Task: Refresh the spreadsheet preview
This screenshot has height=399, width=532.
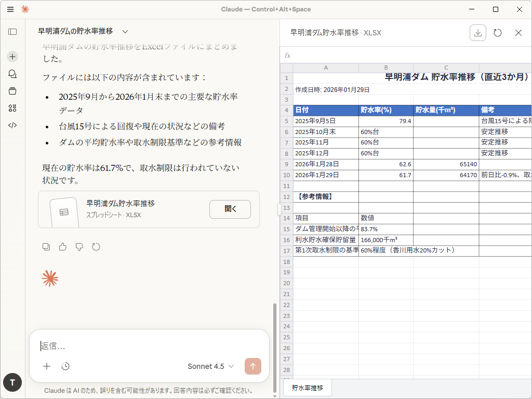Action: tap(497, 32)
